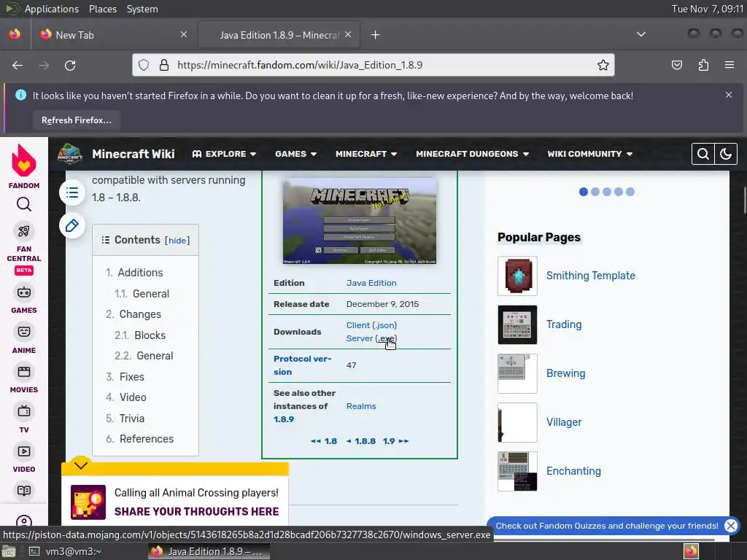Open Trading popular page link
This screenshot has height=560, width=747.
point(564,324)
